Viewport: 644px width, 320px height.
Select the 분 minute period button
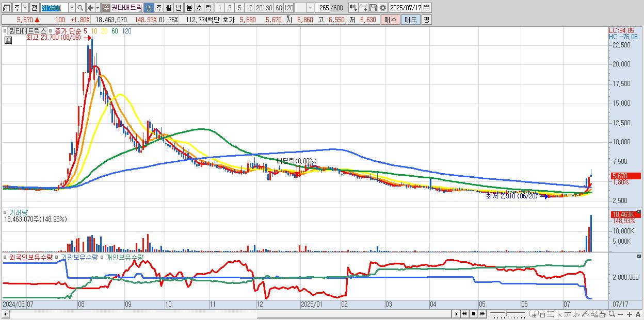(x=189, y=8)
